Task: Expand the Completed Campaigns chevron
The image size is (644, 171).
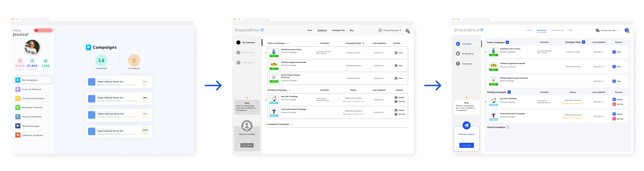Action: tap(292, 124)
